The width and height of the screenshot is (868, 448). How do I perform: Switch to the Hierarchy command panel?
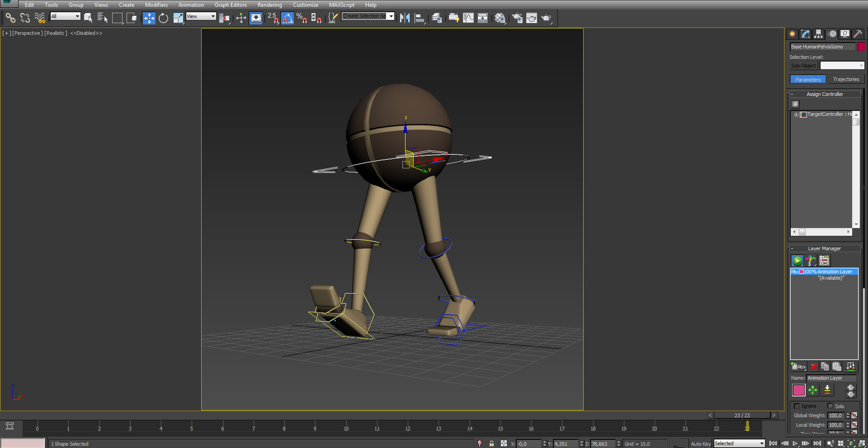tap(818, 34)
